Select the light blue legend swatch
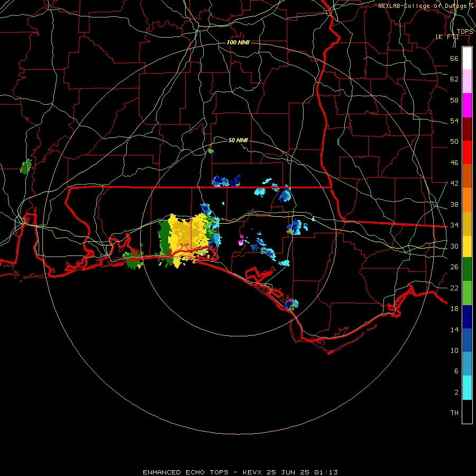This screenshot has width=476, height=476. click(467, 364)
